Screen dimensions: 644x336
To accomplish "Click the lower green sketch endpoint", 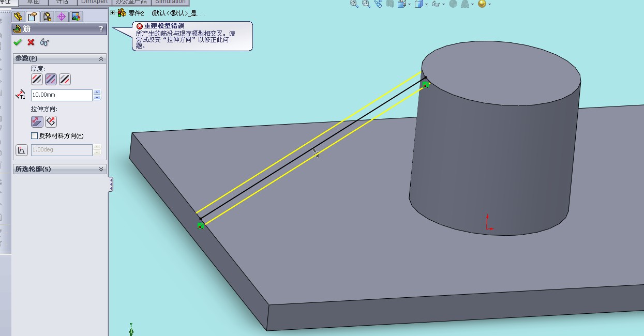I will point(201,225).
